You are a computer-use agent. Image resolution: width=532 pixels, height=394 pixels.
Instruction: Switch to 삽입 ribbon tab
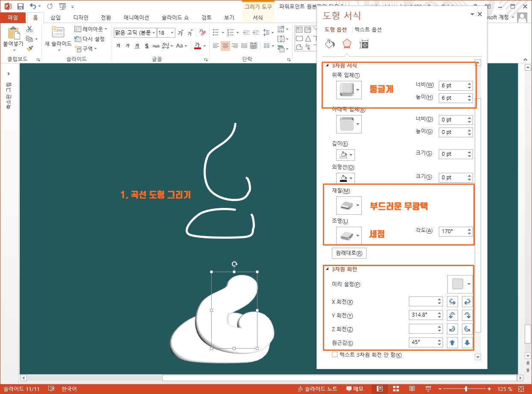[56, 18]
